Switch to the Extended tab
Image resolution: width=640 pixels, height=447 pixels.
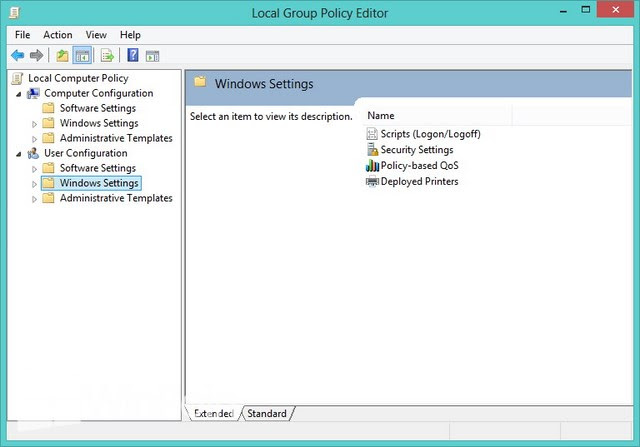click(214, 414)
